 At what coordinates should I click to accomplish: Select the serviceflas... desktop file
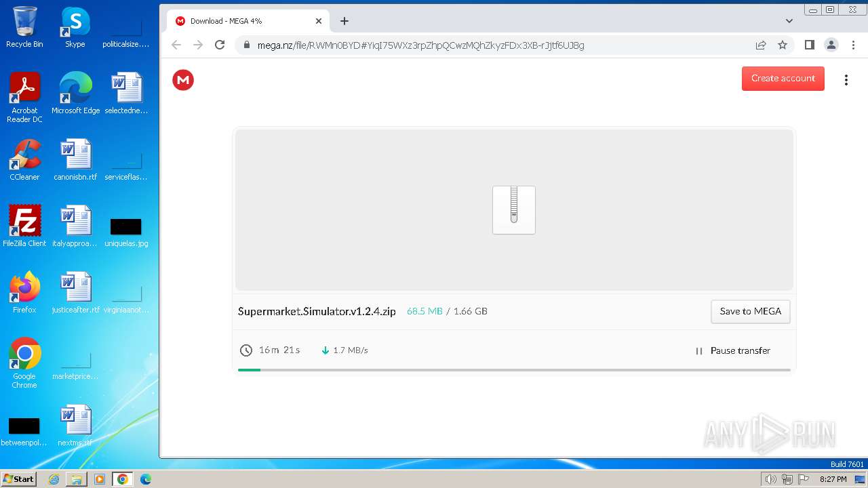[126, 166]
